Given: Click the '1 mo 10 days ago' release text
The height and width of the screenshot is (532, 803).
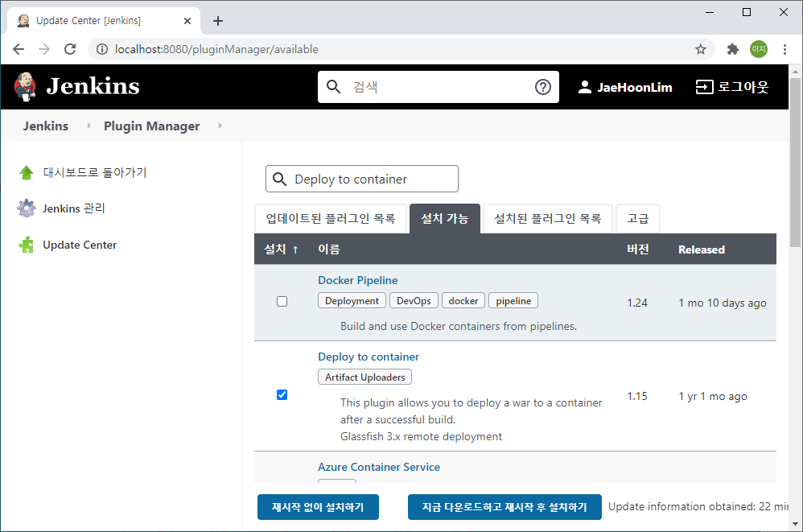Looking at the screenshot, I should [723, 303].
